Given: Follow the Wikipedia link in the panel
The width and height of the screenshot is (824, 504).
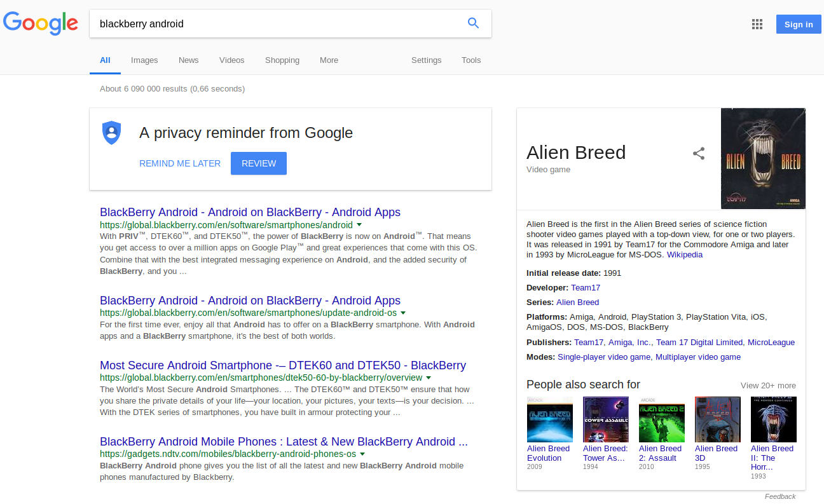Looking at the screenshot, I should tap(685, 254).
